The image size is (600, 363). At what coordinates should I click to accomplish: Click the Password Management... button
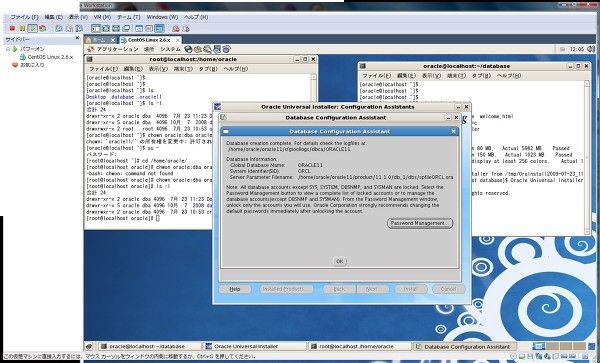[420, 223]
